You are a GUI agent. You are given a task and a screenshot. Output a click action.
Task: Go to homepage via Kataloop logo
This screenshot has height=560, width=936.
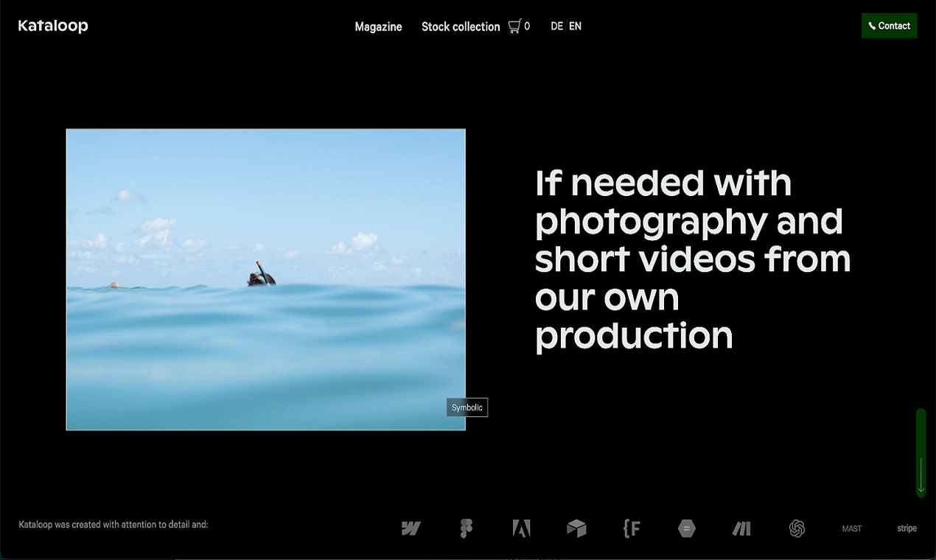click(x=53, y=26)
